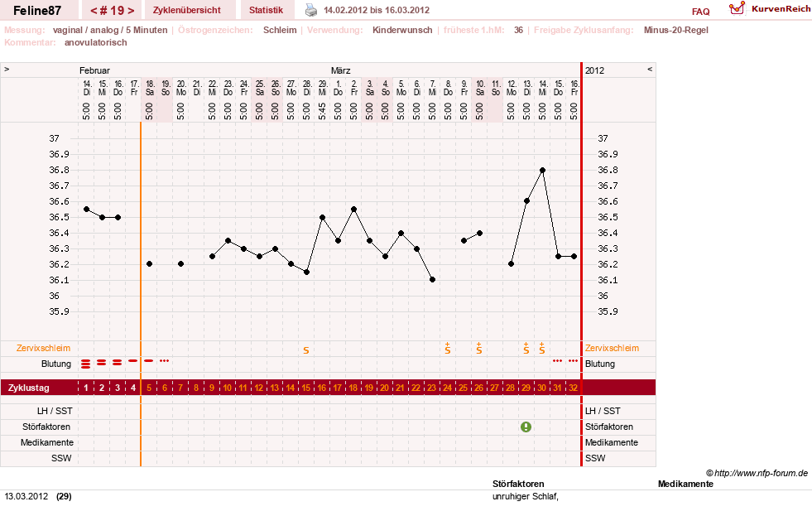
Task: Click the printer icon
Action: point(310,10)
